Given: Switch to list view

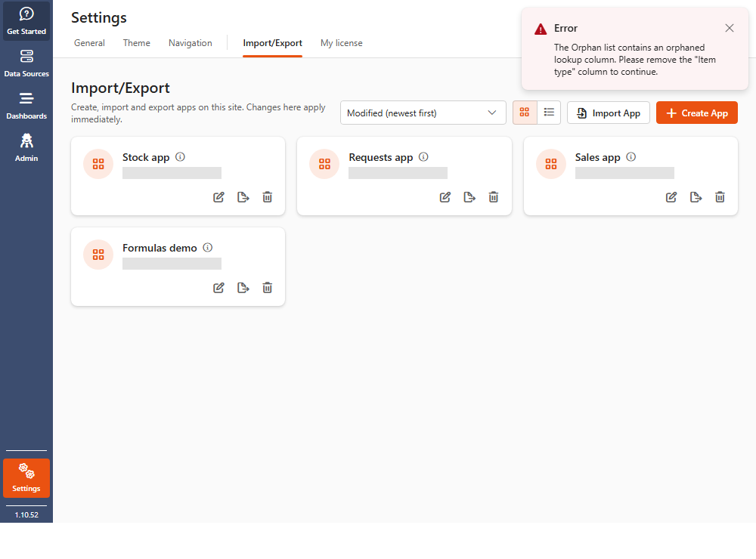Looking at the screenshot, I should click(549, 113).
